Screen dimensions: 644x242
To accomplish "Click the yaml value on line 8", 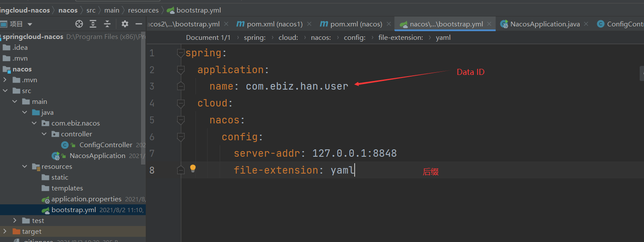I will coord(343,170).
